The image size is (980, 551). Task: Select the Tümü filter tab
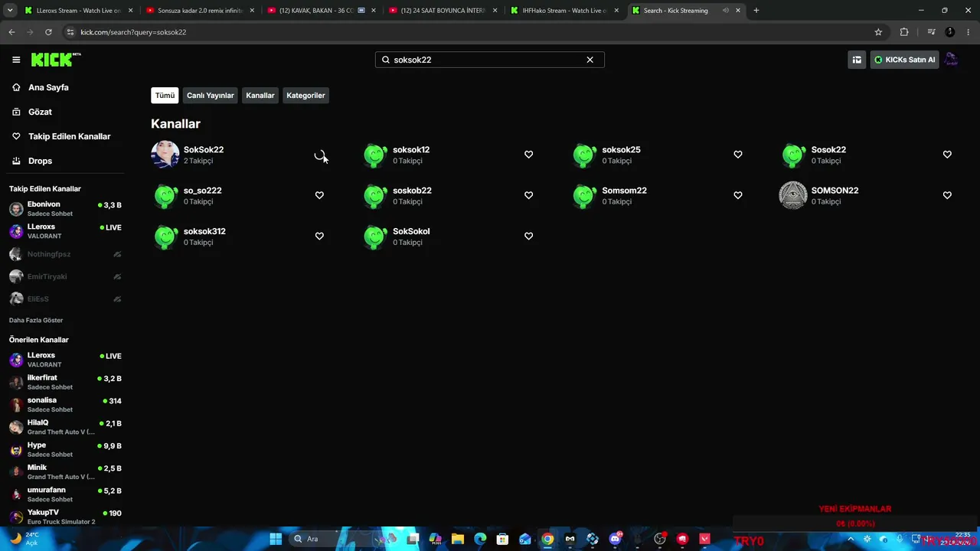(x=165, y=96)
